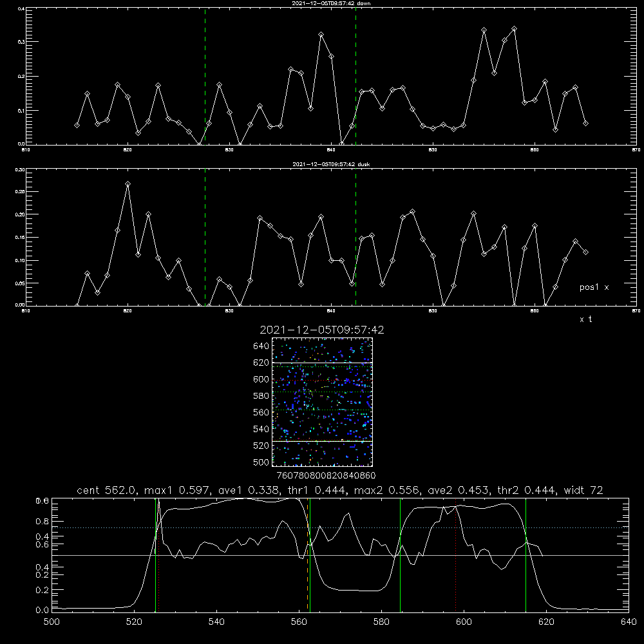Click the solid horizontal line in bottom profile
644x644 pixels.
(x=340, y=555)
